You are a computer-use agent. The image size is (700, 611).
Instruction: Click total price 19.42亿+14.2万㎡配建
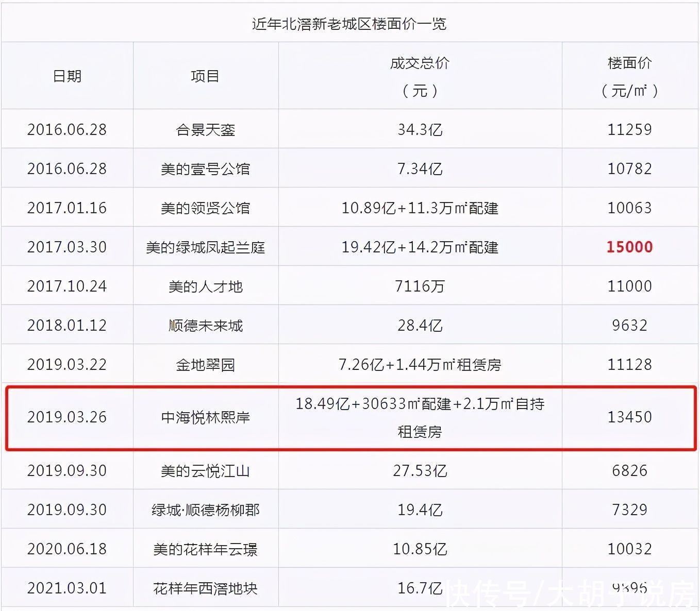[x=420, y=247]
